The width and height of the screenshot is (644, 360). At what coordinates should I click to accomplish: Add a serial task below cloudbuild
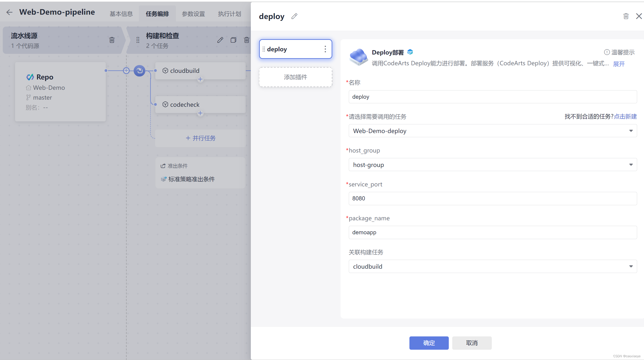[200, 79]
